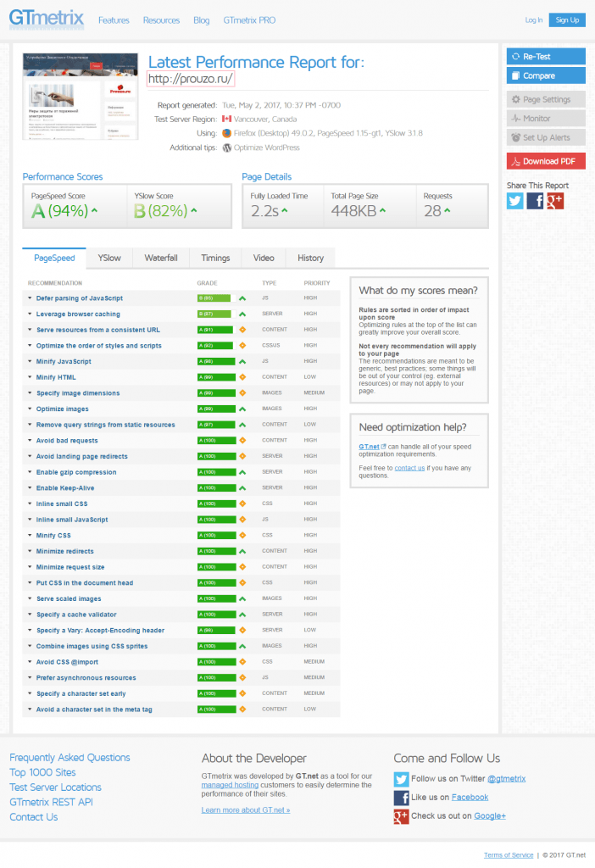Image resolution: width=595 pixels, height=868 pixels.
Task: Open Learn more about GT.net link
Action: click(246, 810)
